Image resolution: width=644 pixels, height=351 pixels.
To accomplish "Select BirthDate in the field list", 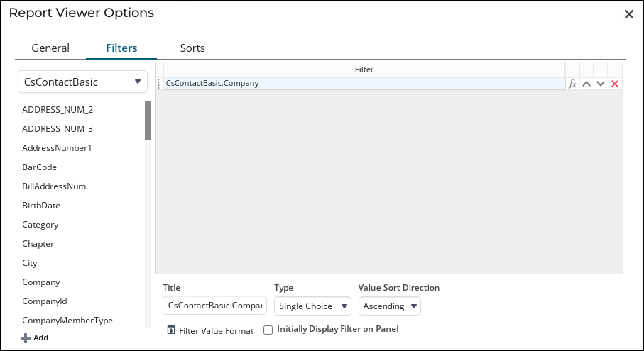I will point(41,206).
